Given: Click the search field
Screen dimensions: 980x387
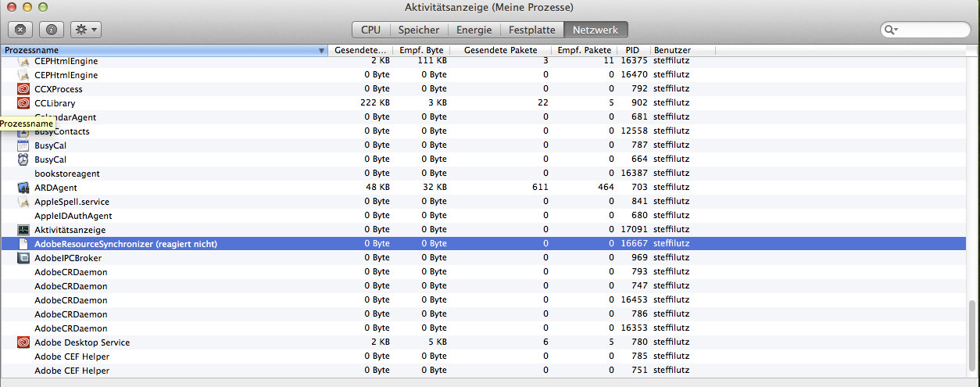Looking at the screenshot, I should 925,30.
